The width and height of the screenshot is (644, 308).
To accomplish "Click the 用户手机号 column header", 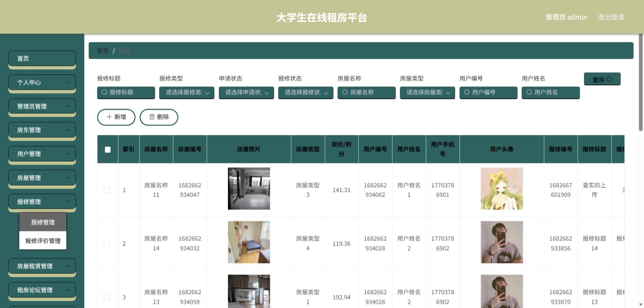I will click(443, 149).
